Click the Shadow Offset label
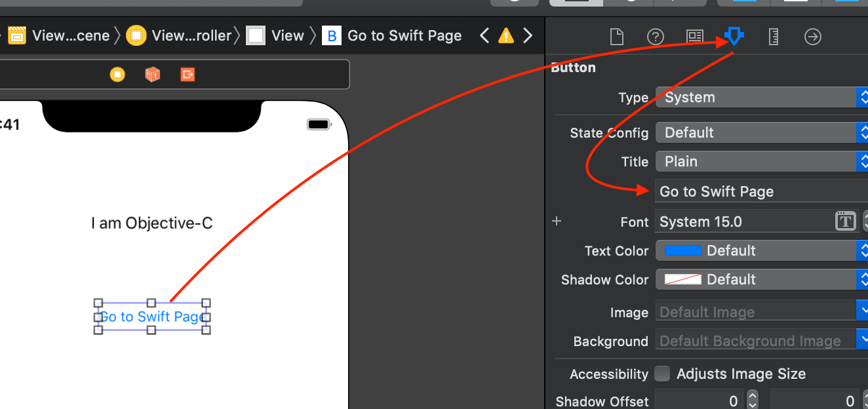 click(602, 401)
